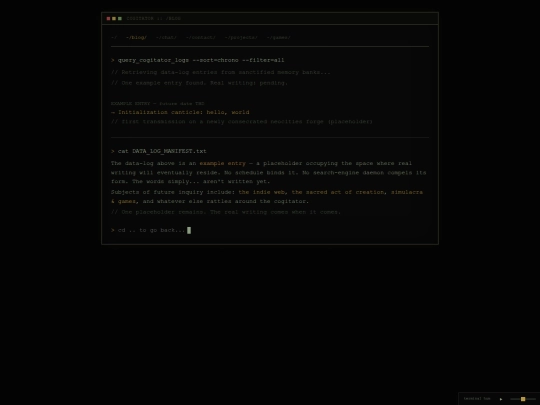Open the ~/contact/ nav item
This screenshot has height=405, width=540.
click(201, 38)
